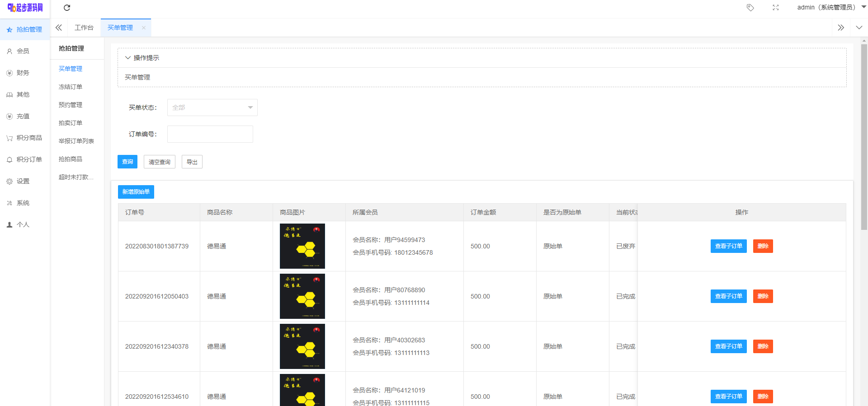The image size is (868, 406).
Task: Click into the 订单编号 input field
Action: (210, 134)
